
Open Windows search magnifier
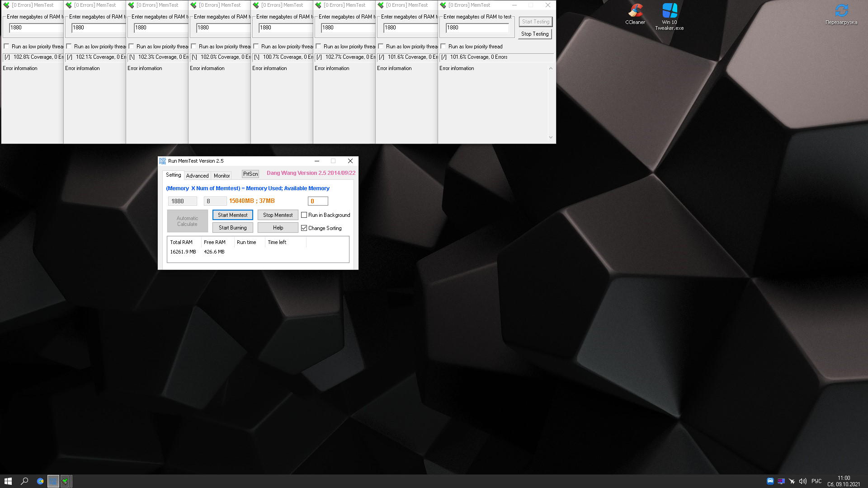25,481
